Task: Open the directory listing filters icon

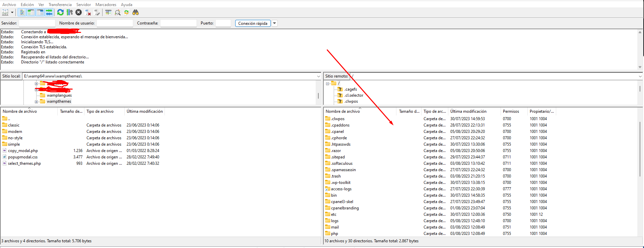Action: click(x=108, y=12)
